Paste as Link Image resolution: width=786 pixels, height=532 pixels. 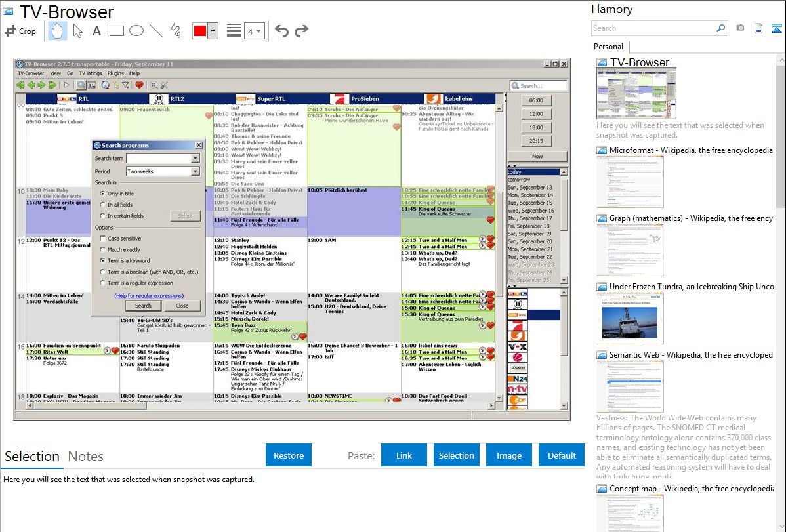point(404,455)
